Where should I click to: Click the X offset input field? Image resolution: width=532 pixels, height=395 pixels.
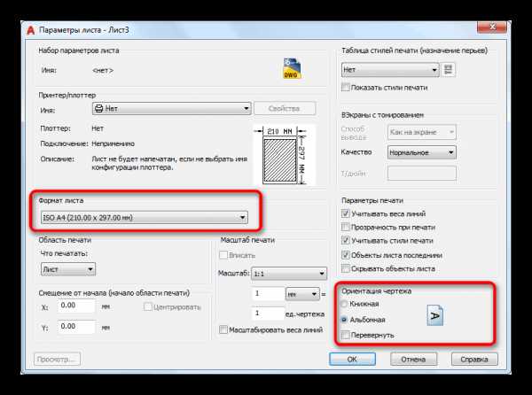coord(76,306)
